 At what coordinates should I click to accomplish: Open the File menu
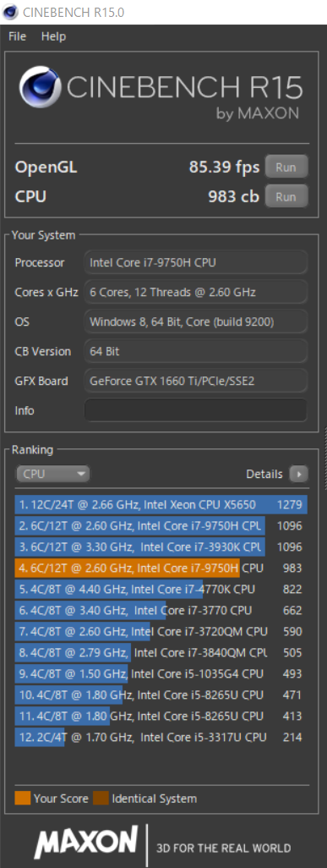pyautogui.click(x=17, y=36)
